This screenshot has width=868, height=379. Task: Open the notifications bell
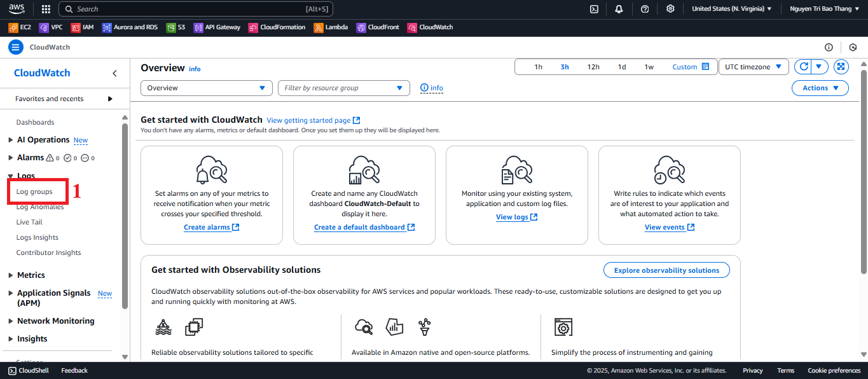(x=619, y=9)
